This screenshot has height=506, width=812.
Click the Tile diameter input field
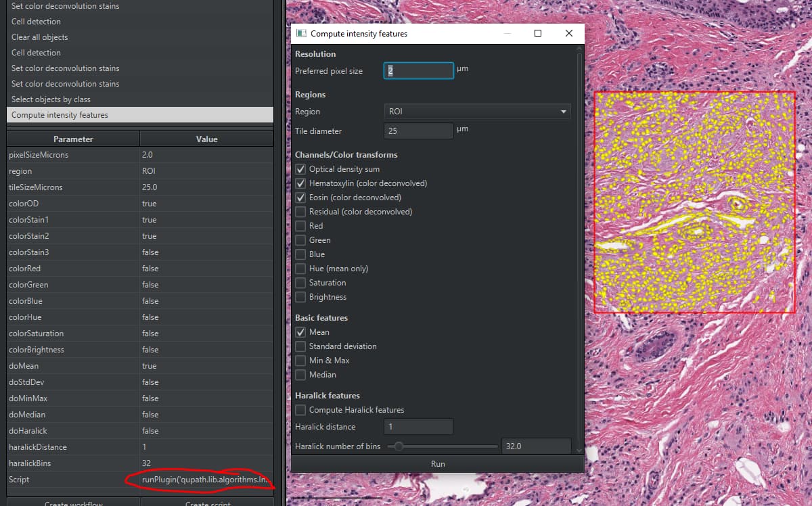click(x=418, y=131)
